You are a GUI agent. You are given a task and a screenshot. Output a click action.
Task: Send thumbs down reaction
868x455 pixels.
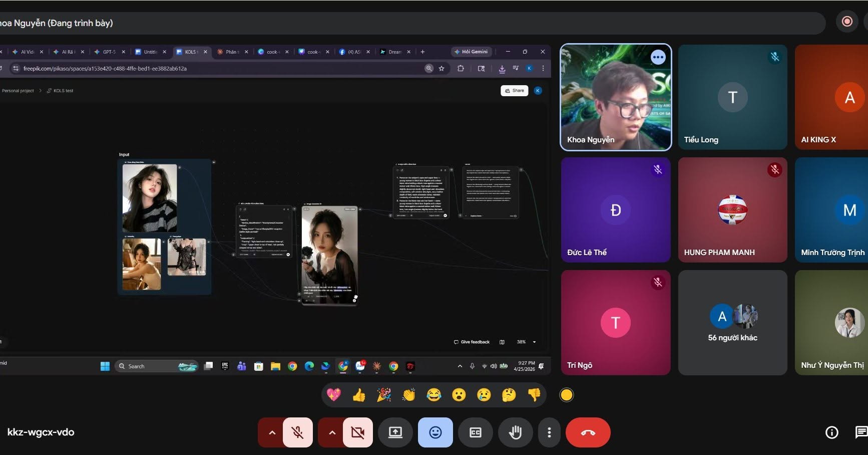tap(534, 395)
